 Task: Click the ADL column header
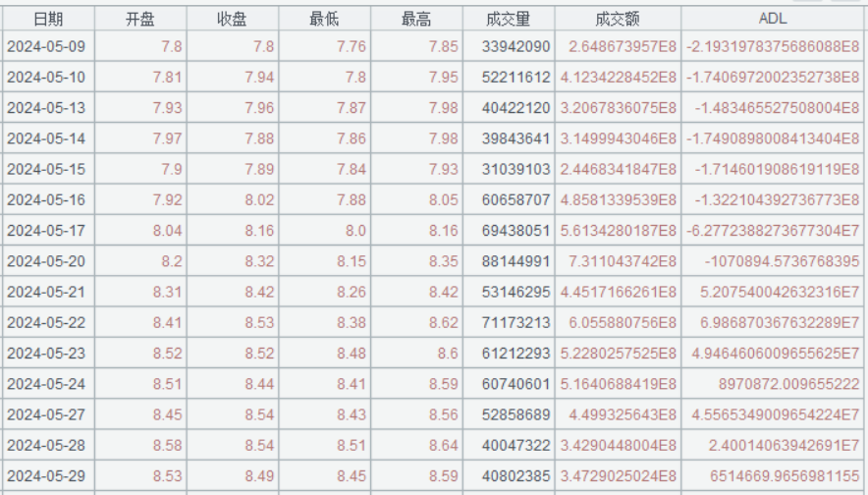[772, 19]
